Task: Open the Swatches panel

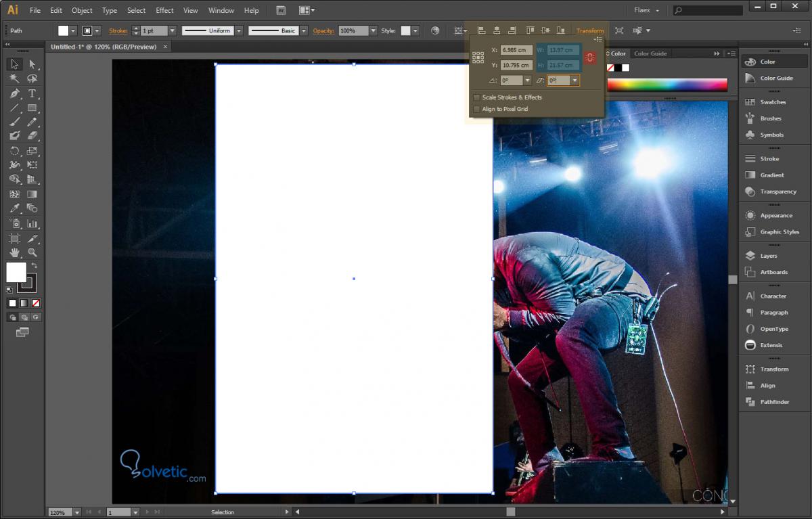Action: (773, 102)
